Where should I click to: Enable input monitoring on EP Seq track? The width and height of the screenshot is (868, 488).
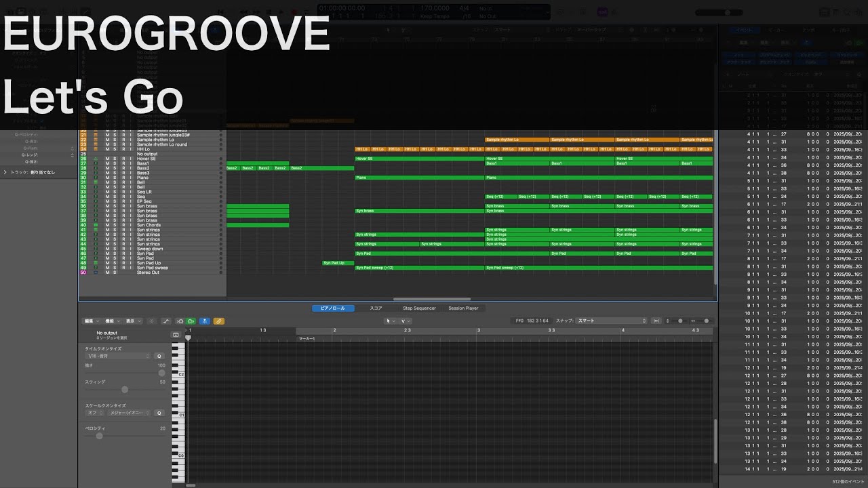[130, 201]
